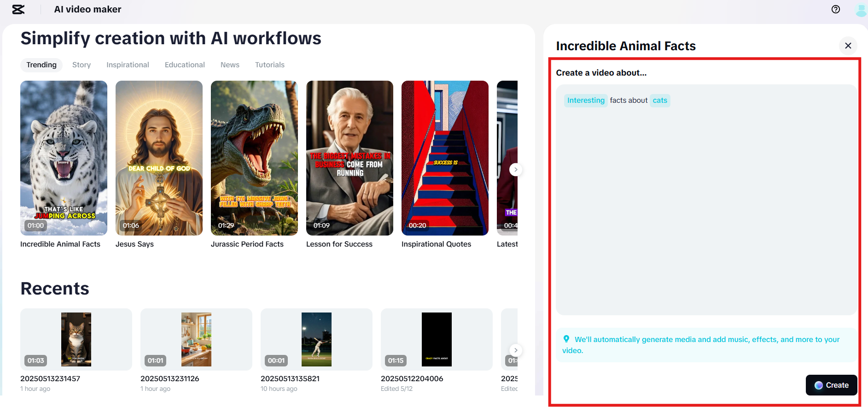The image size is (868, 407).
Task: Click the 'Incredible Animal Facts' panel title
Action: [626, 46]
